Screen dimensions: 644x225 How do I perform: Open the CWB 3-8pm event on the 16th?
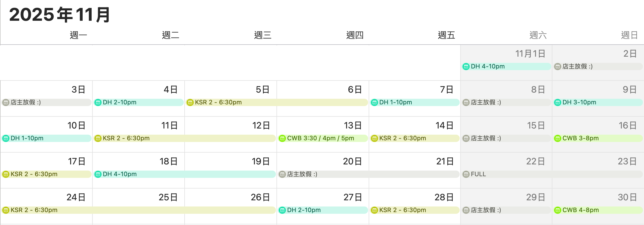(580, 138)
